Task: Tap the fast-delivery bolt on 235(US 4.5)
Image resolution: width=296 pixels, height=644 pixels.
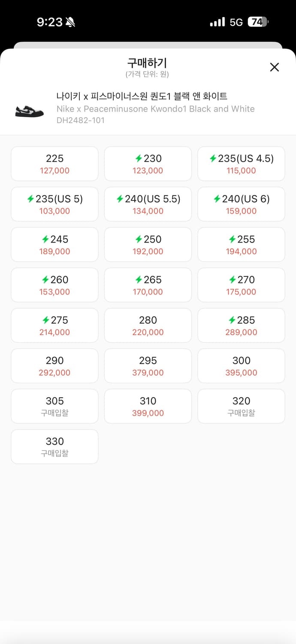Action: pyautogui.click(x=213, y=159)
